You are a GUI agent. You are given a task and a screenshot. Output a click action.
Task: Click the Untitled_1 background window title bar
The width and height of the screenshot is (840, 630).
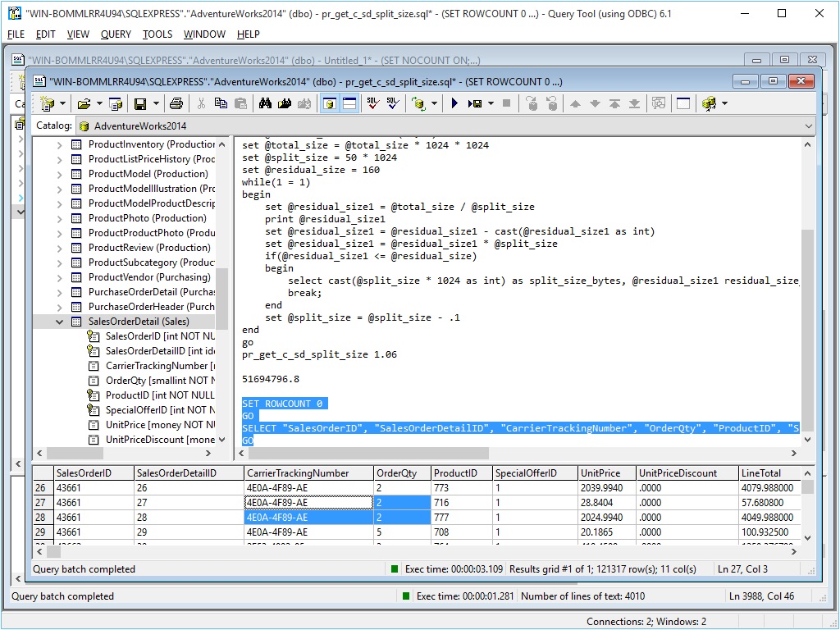[375, 60]
